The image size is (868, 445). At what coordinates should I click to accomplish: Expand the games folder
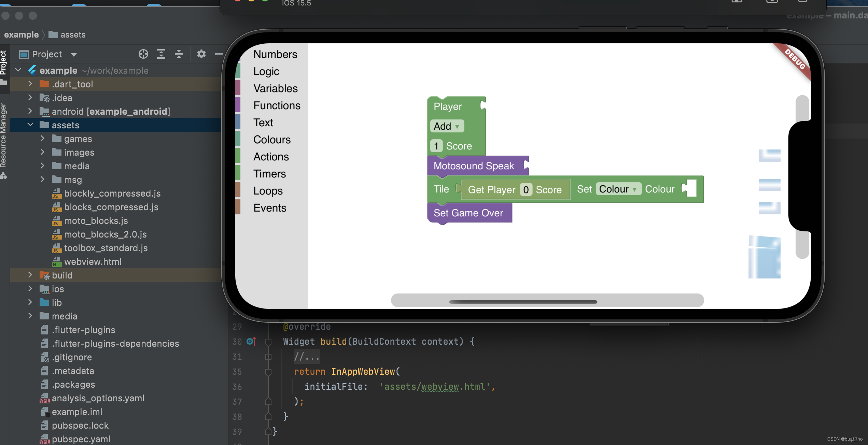[43, 139]
